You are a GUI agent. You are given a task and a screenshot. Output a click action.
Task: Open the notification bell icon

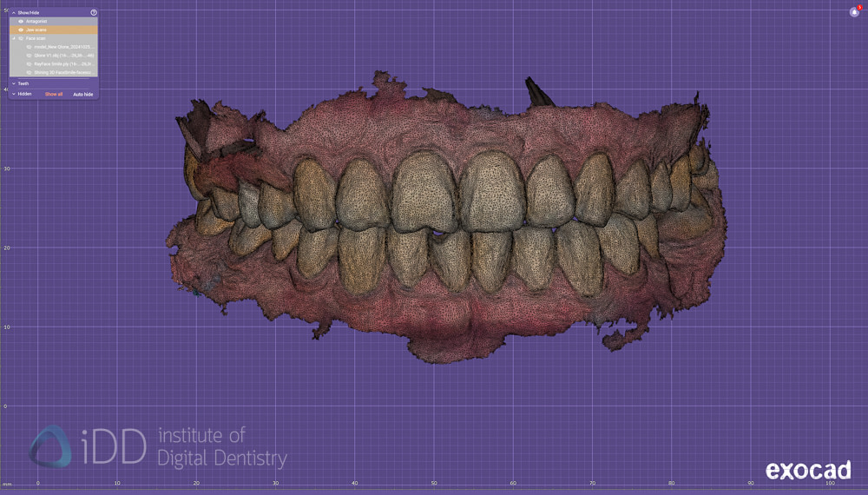[x=855, y=11]
